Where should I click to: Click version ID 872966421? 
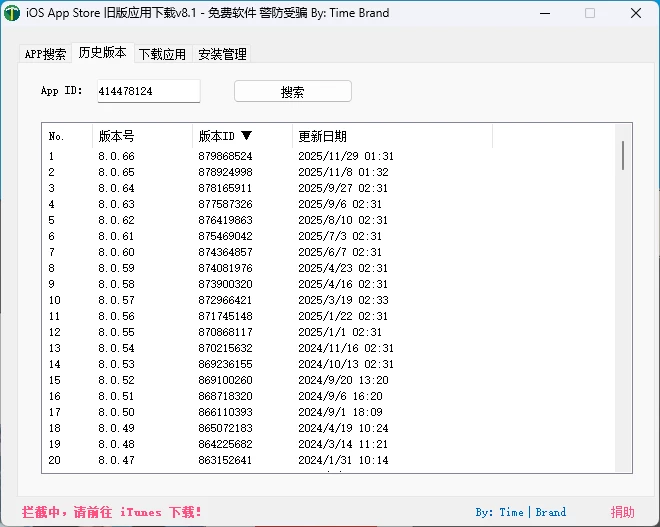pos(225,300)
